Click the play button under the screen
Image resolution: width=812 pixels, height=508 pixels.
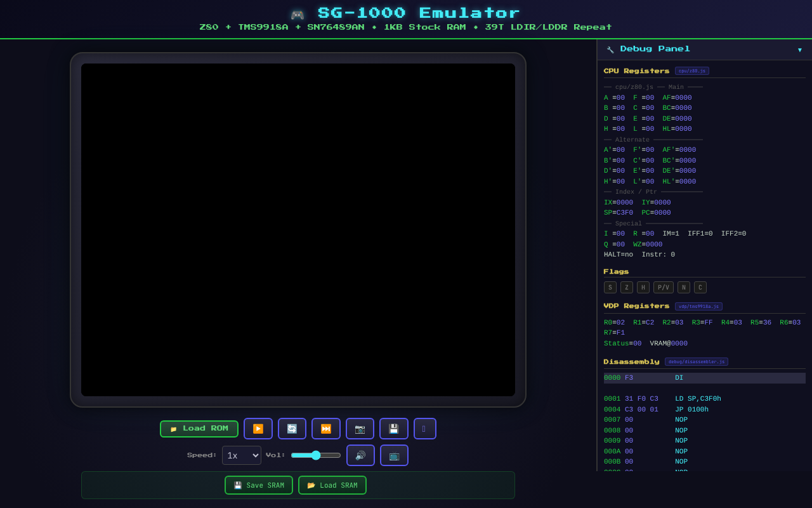pyautogui.click(x=258, y=429)
